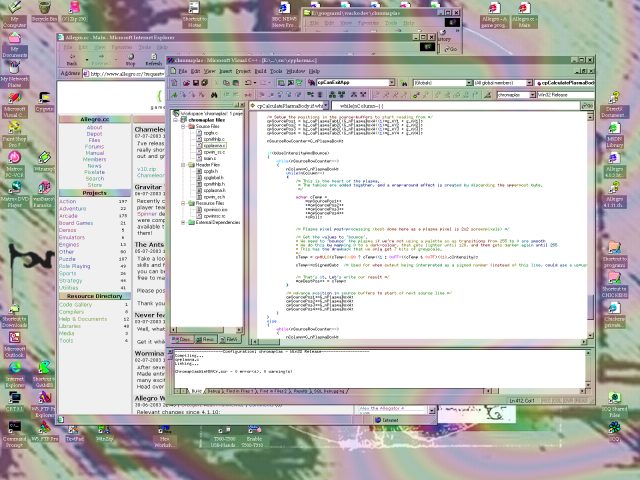Click the Back button in Internet Explorer
The width and height of the screenshot is (640, 480).
tap(72, 60)
